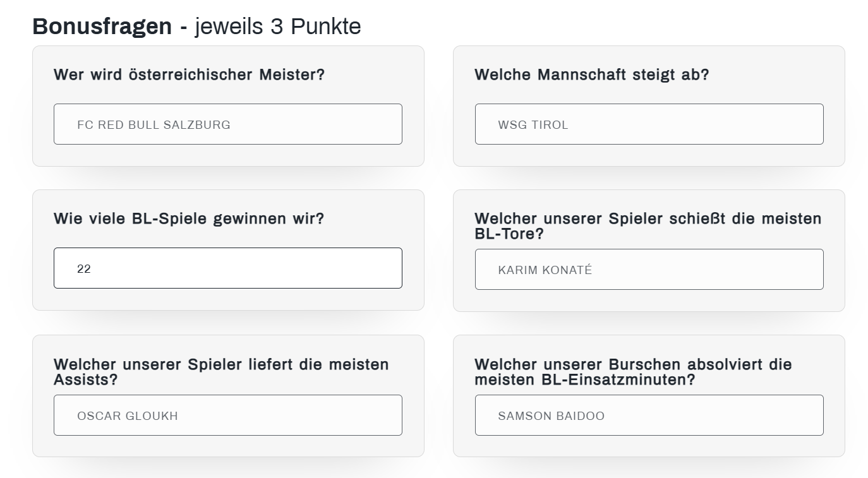Click the 'Wer wird österreichischer Meister?' question text

click(189, 75)
